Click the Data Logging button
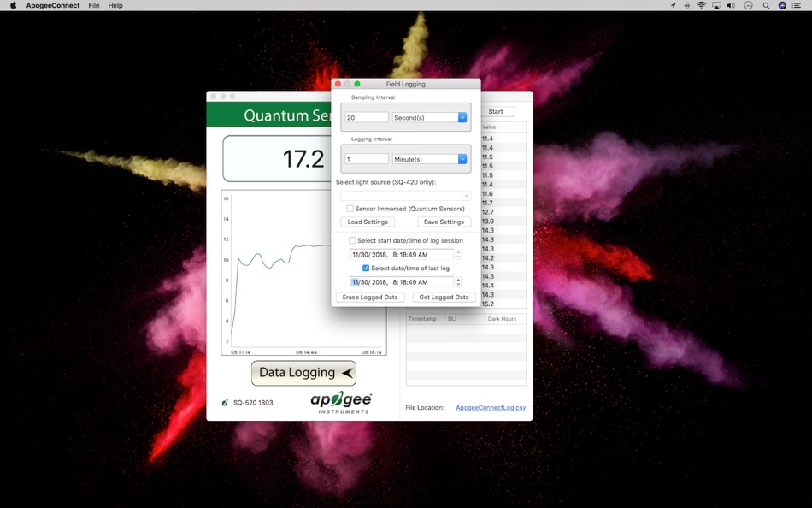The image size is (812, 508). click(x=303, y=373)
